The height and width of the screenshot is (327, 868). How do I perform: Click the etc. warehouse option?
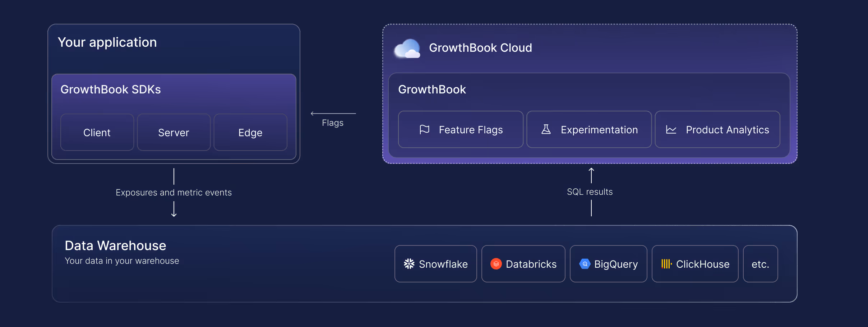pyautogui.click(x=760, y=263)
